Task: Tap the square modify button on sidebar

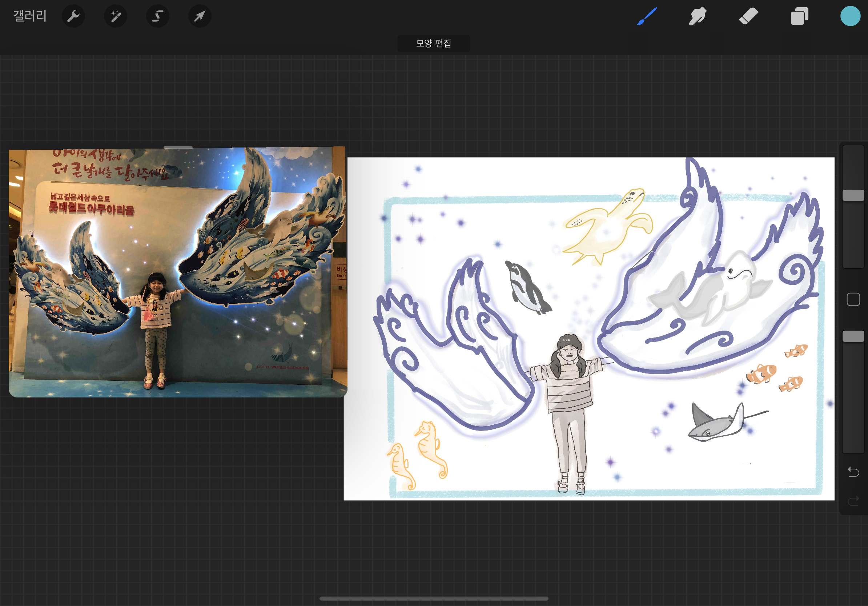Action: click(x=853, y=300)
